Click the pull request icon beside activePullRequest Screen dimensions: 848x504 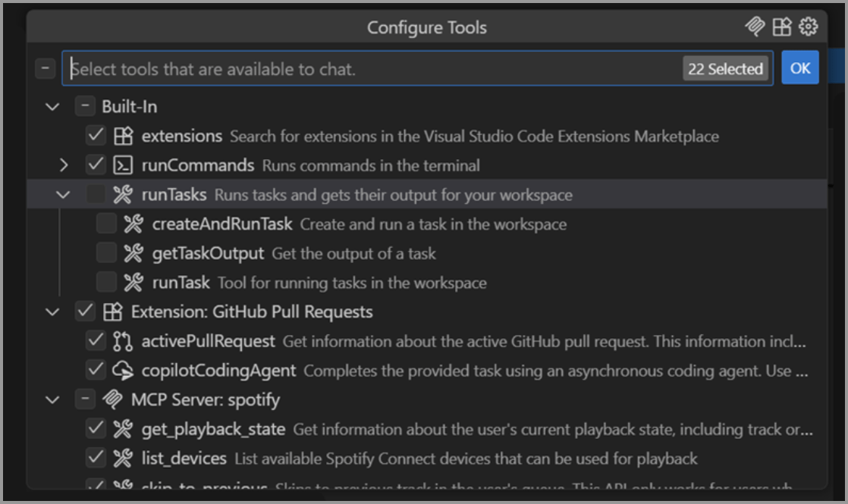point(123,341)
